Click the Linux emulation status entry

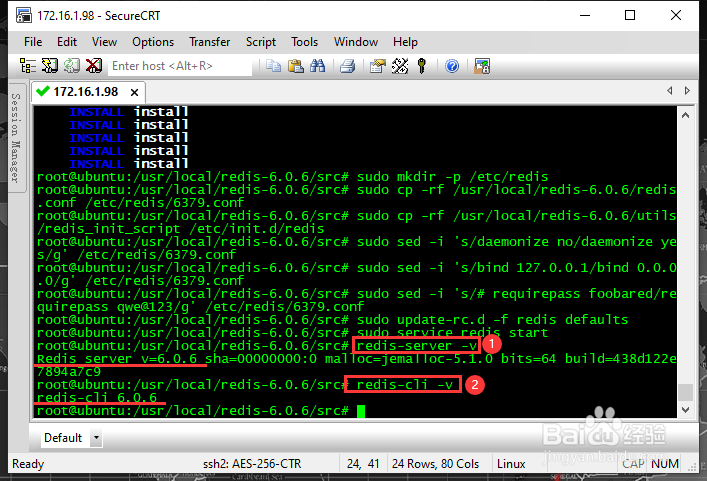[511, 464]
